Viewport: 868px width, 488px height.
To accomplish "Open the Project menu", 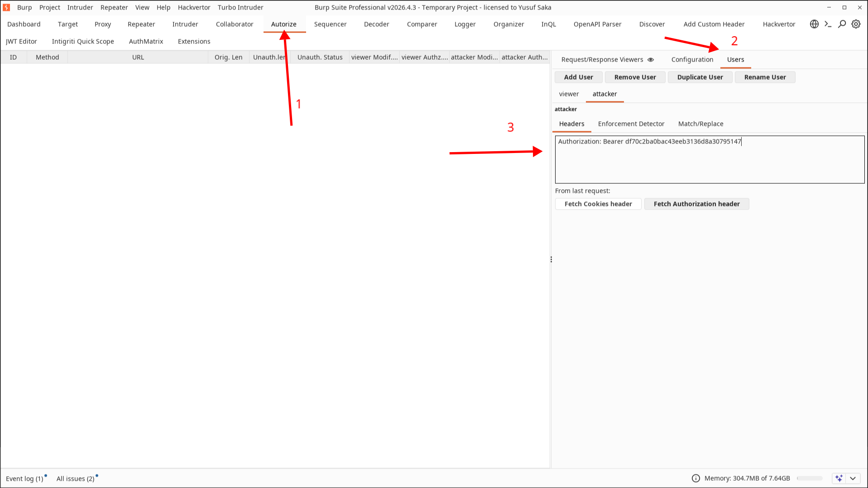I will click(x=50, y=7).
